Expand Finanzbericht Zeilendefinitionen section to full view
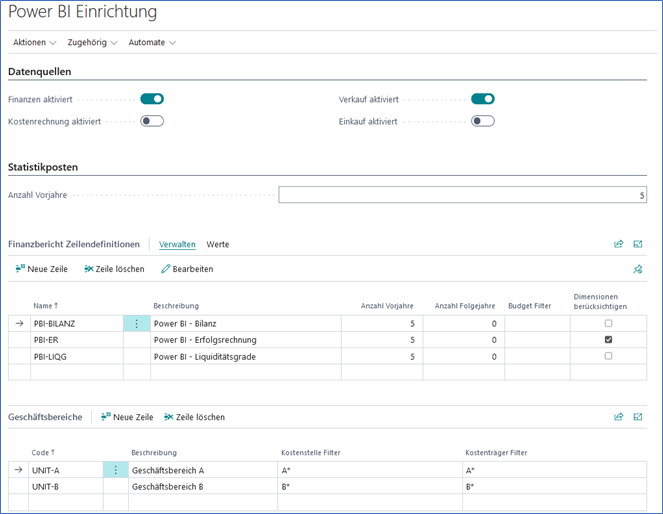663x514 pixels. [x=638, y=244]
